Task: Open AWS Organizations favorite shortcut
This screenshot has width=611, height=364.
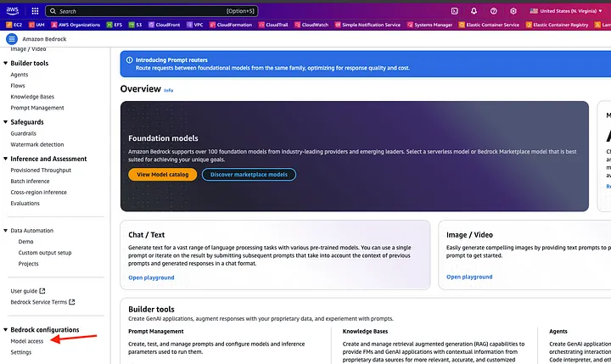Action: click(76, 25)
